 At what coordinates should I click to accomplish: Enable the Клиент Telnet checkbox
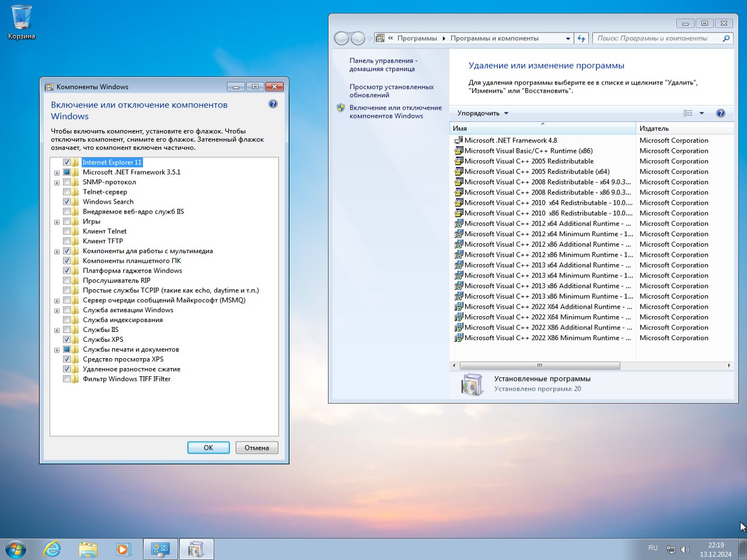[67, 232]
